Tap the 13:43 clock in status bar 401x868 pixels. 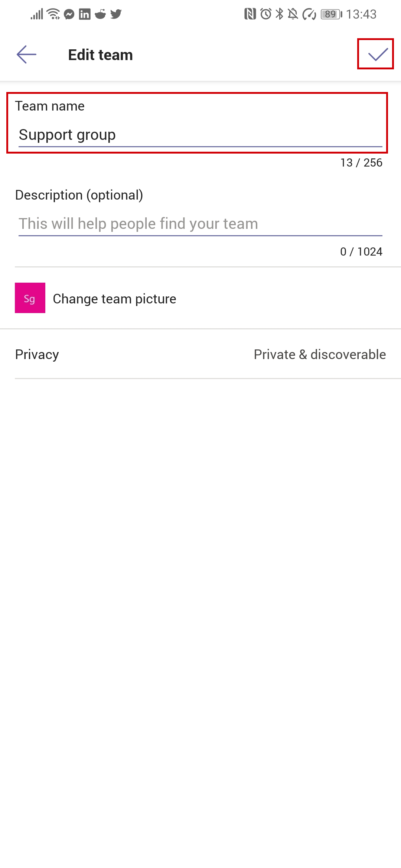click(x=361, y=14)
